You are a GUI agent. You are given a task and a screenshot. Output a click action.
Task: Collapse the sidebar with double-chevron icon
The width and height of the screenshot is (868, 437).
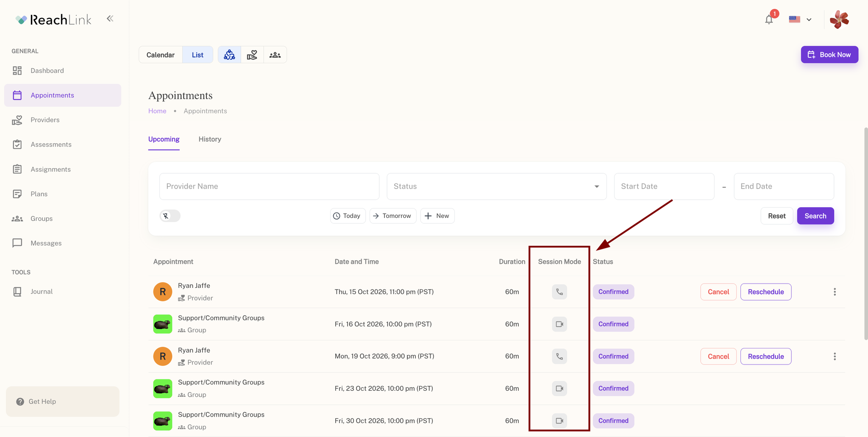pyautogui.click(x=110, y=19)
